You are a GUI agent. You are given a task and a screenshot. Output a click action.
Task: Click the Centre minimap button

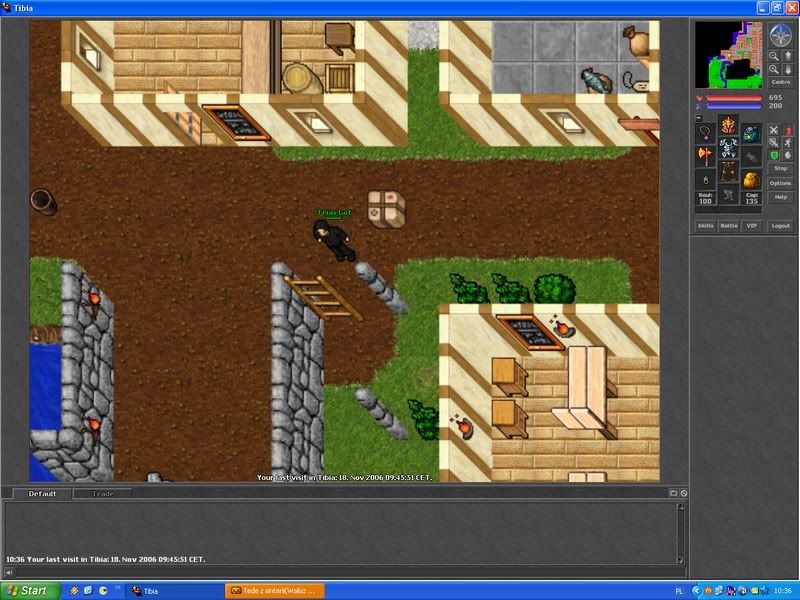781,82
